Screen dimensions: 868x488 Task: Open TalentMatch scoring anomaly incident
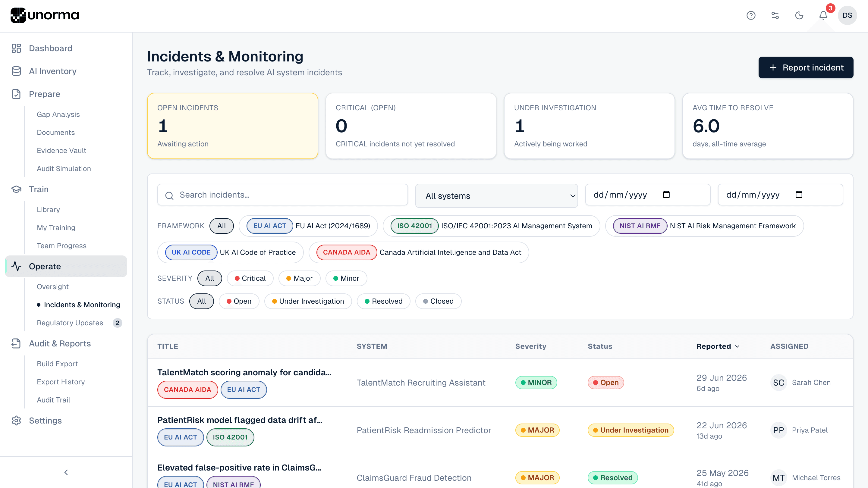[244, 373]
